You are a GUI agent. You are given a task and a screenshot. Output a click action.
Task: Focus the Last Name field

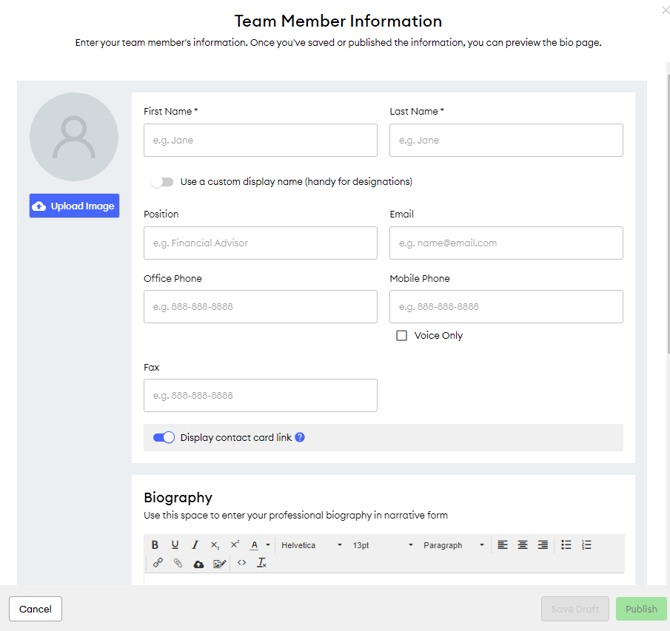pos(506,140)
